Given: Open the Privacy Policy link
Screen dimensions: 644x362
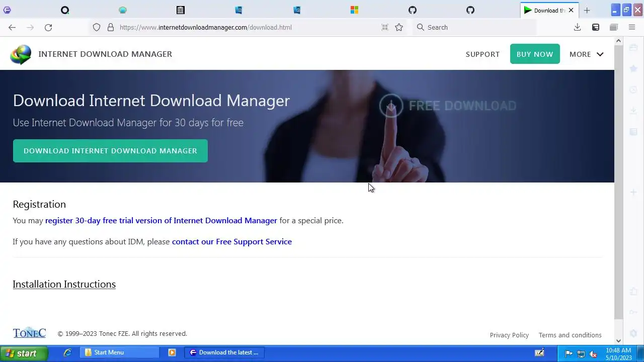Looking at the screenshot, I should [x=509, y=335].
